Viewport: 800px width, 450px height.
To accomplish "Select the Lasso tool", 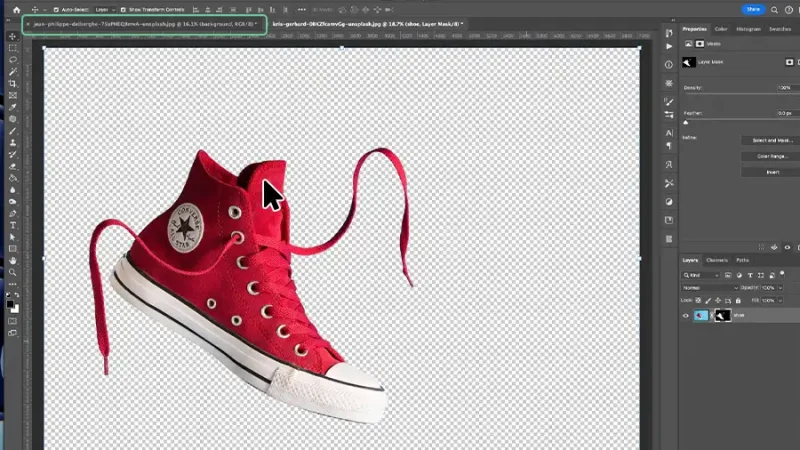I will coord(12,60).
